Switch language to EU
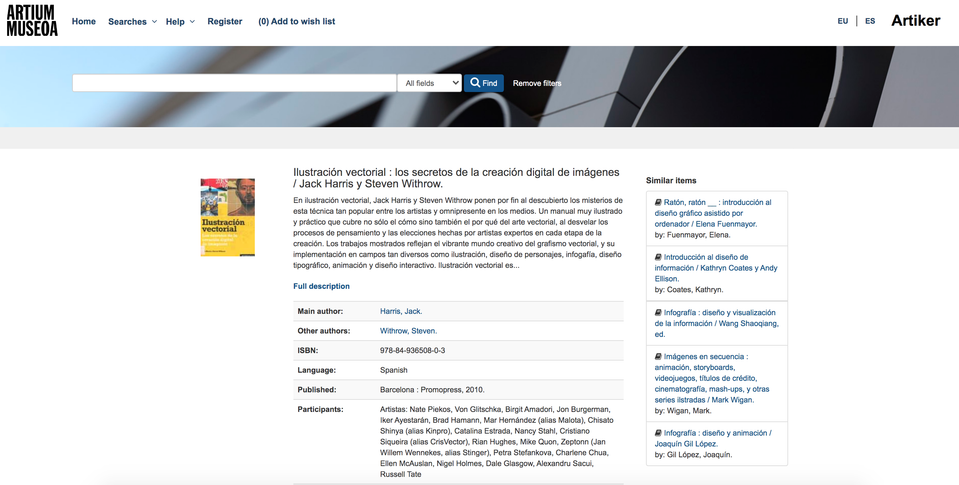Screen dimensions: 959x485 point(843,21)
